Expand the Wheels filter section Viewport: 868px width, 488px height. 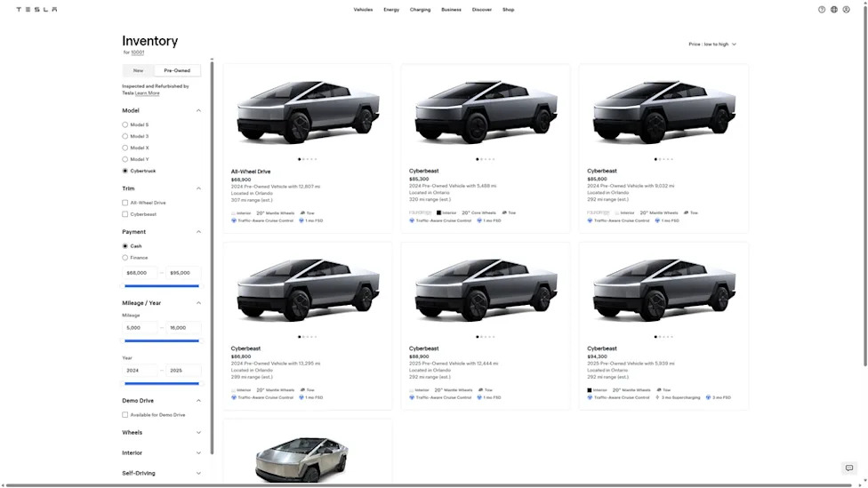(198, 433)
